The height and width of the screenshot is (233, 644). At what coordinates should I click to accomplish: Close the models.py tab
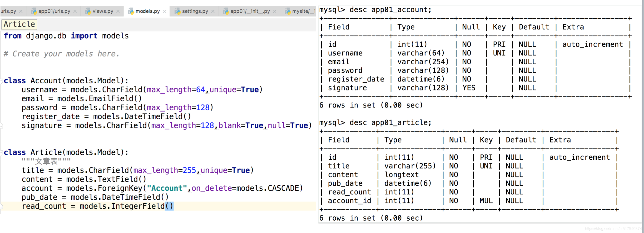click(164, 11)
